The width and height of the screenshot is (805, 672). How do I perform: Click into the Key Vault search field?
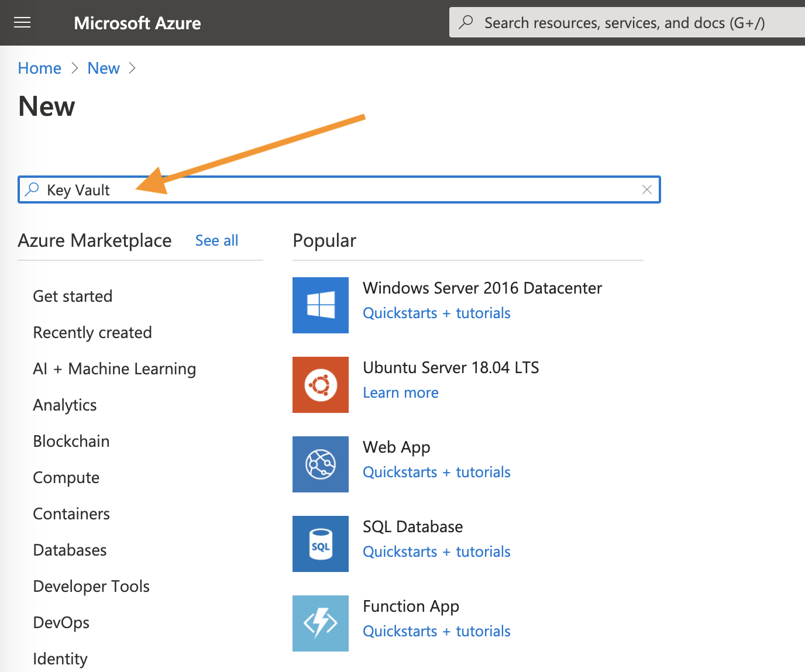point(339,189)
